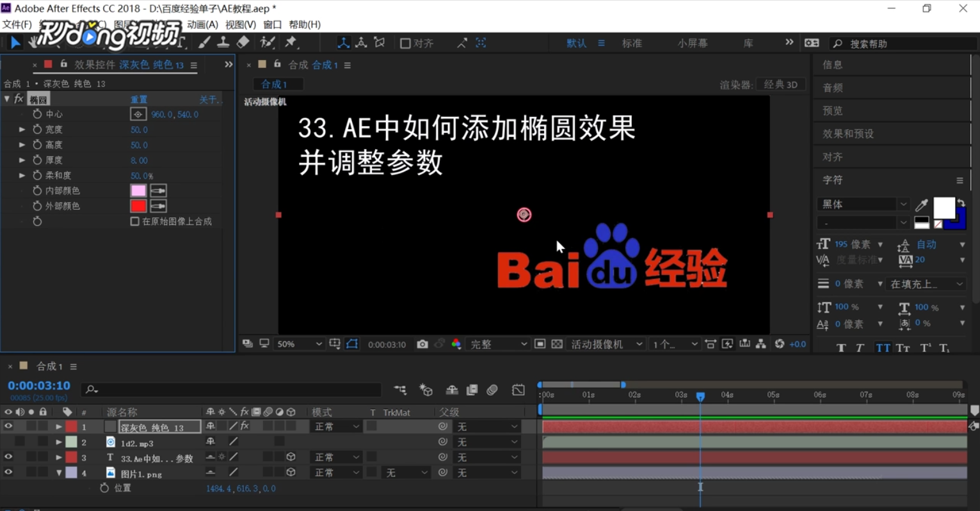Screen dimensions: 980x511
Task: Select the Roto Brush tool
Action: point(268,43)
